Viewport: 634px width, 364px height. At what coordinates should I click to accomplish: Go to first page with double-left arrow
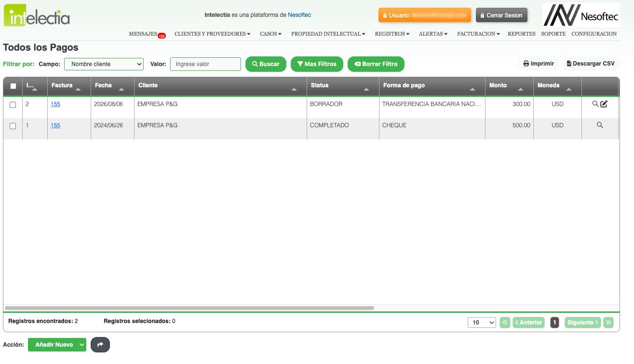tap(505, 323)
